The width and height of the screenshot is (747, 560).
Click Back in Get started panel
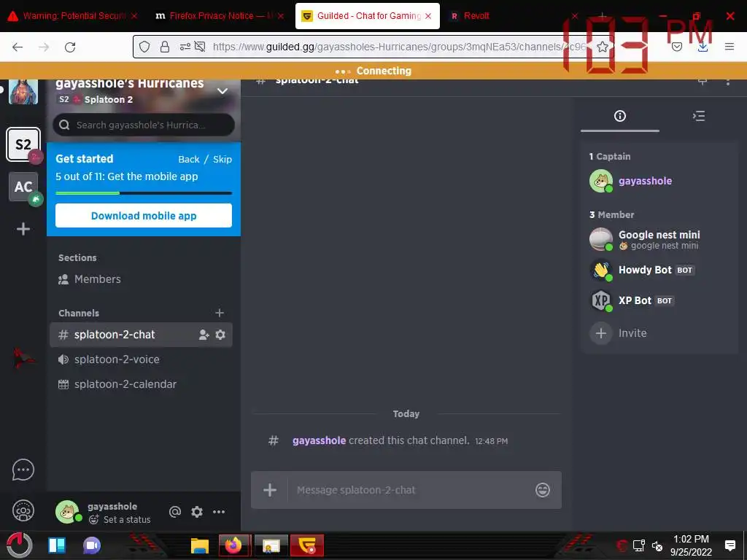[189, 159]
